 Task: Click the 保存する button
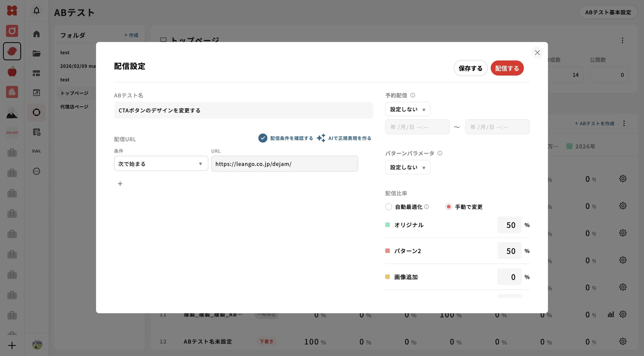[x=471, y=68]
